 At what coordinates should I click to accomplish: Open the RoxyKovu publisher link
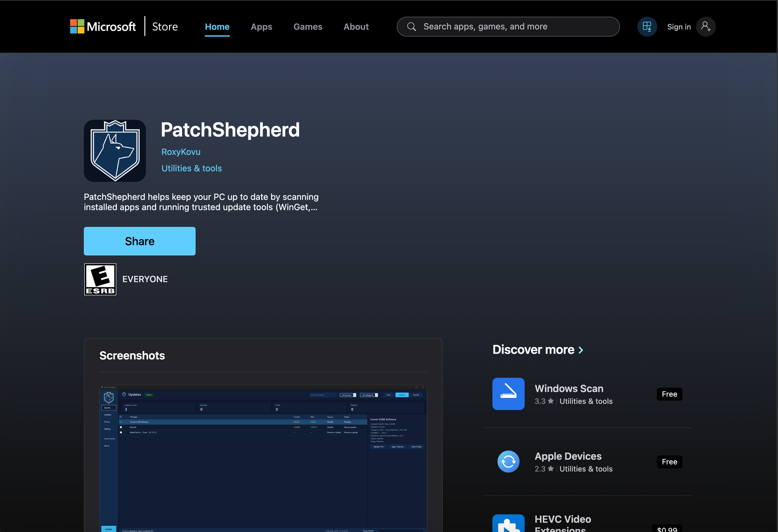[x=181, y=152]
